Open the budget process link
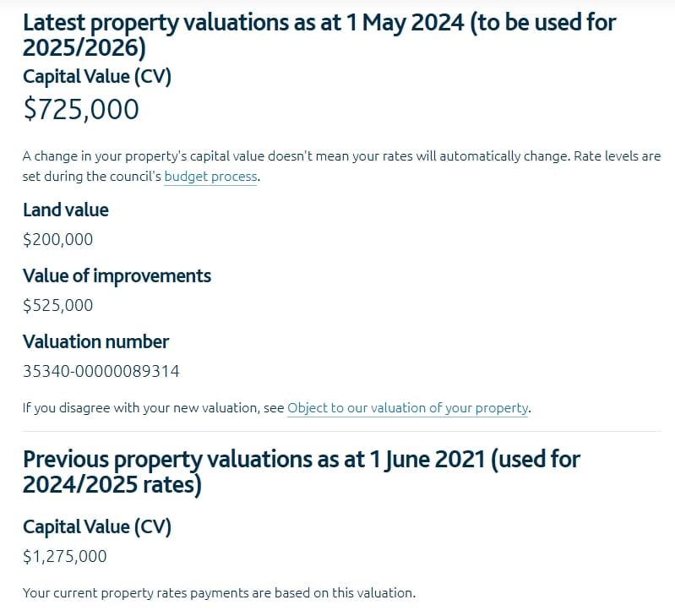The height and width of the screenshot is (616, 675). coord(210,177)
